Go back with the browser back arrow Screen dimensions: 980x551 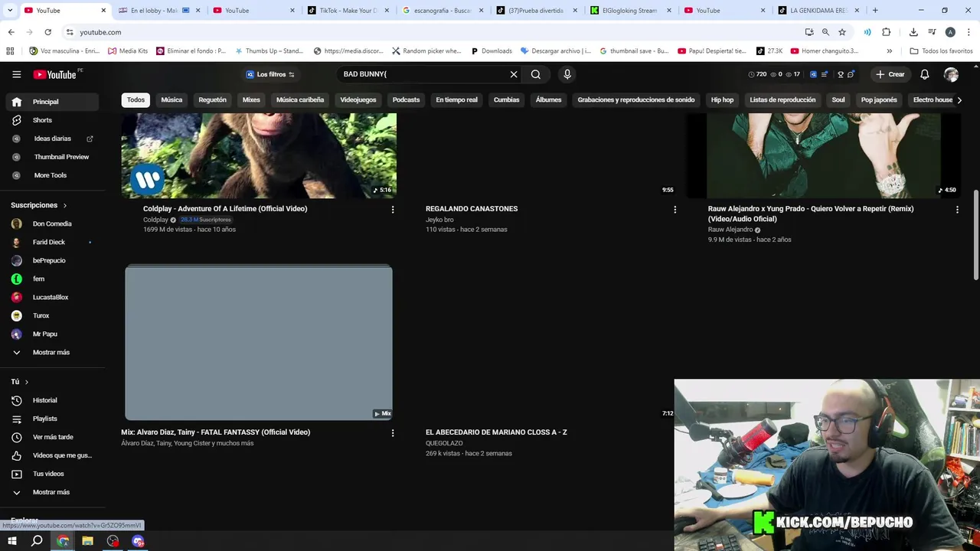(x=11, y=32)
